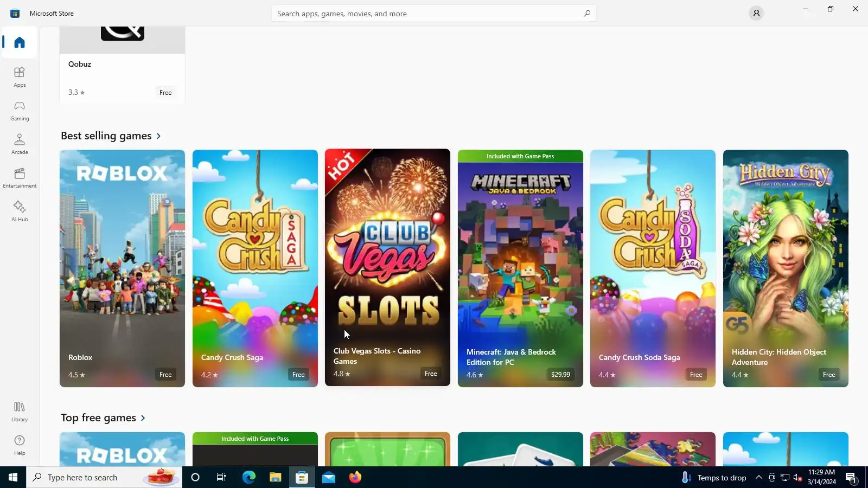
Task: Open the Apps section
Action: (20, 77)
